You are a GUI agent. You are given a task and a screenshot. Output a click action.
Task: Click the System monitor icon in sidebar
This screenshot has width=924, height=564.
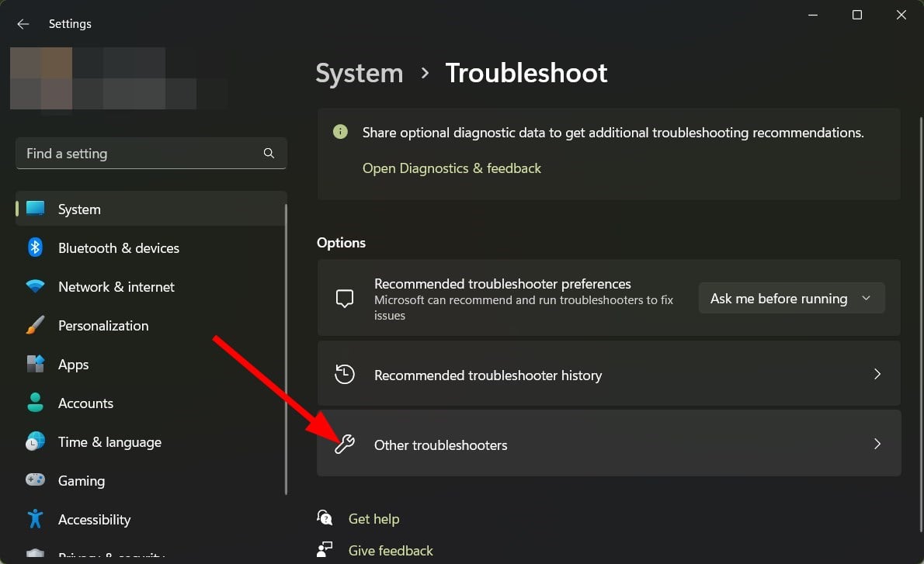pyautogui.click(x=36, y=209)
